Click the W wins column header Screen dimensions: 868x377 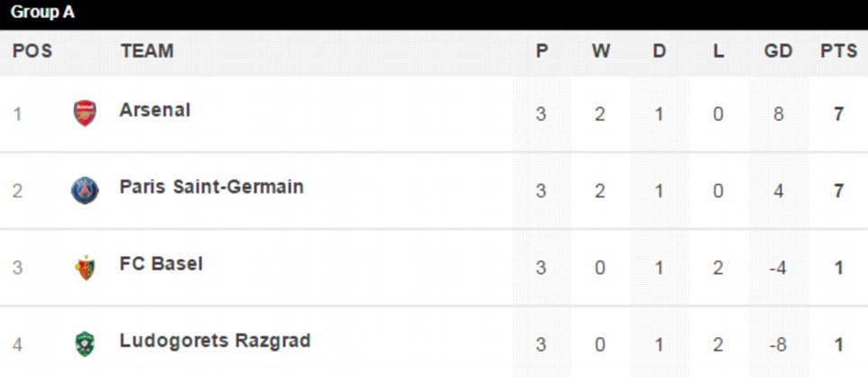coord(601,51)
